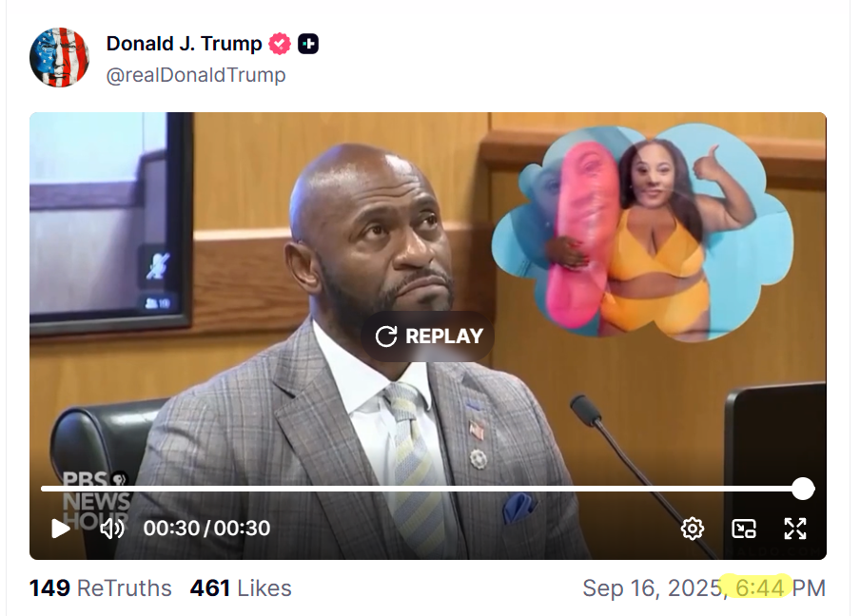Mute the video with the speaker icon
Screen dimensions: 860x616
[112, 529]
